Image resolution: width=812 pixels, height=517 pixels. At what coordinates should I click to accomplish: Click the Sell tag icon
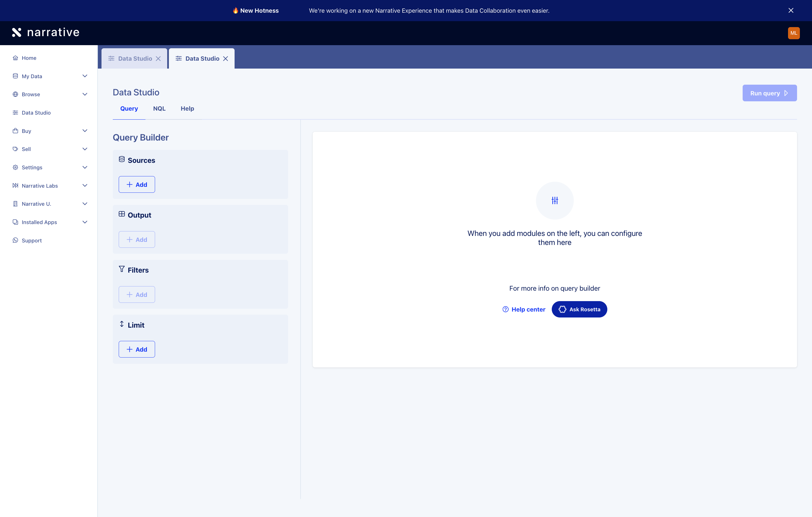point(15,149)
